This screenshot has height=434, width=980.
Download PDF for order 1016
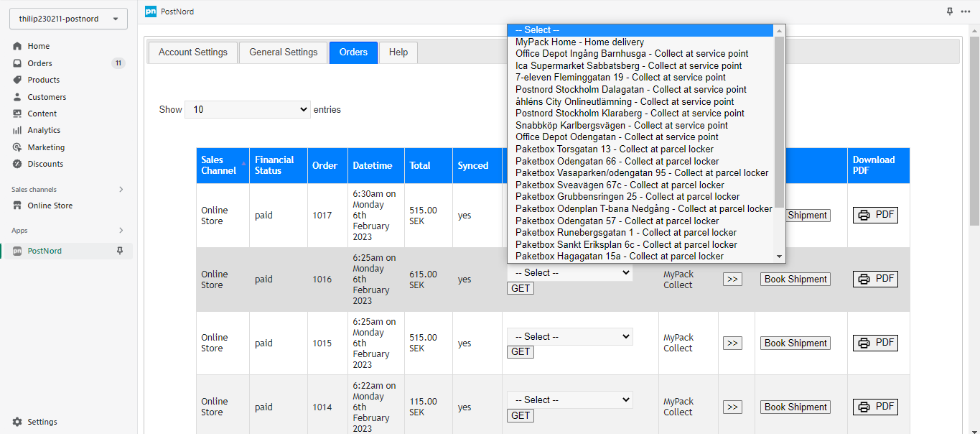point(875,279)
